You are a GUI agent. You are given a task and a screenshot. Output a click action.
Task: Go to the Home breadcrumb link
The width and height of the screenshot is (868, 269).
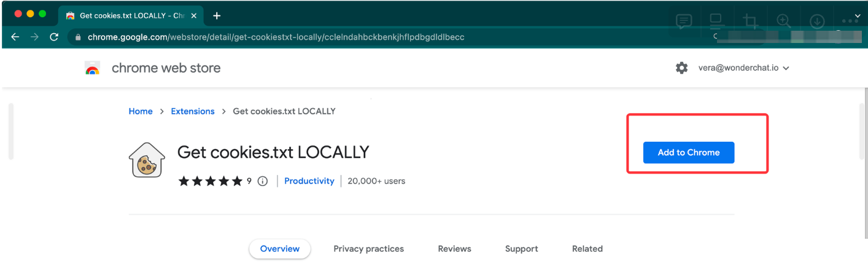point(141,111)
